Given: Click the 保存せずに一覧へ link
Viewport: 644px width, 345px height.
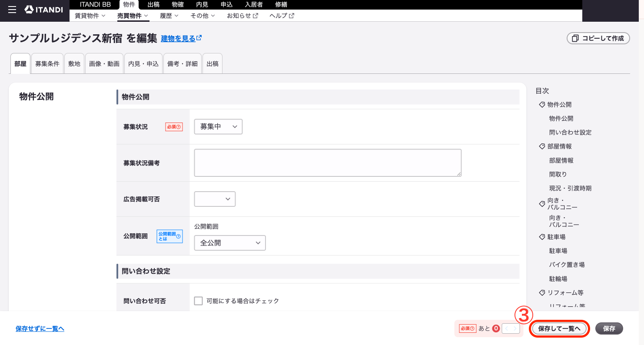Looking at the screenshot, I should 40,328.
